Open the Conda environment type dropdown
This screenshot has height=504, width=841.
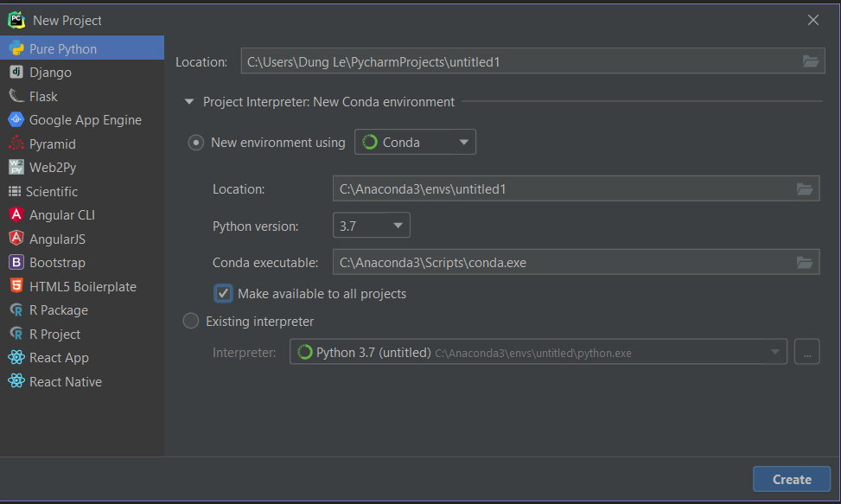point(415,143)
